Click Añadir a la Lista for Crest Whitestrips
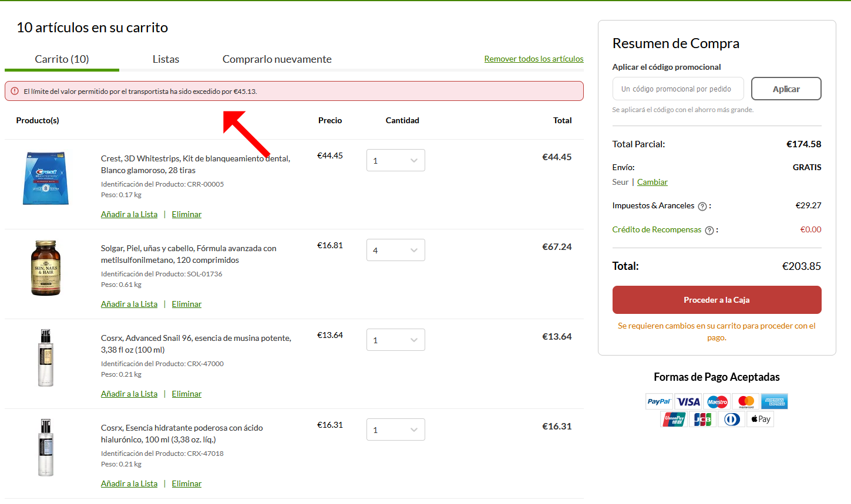 point(129,214)
